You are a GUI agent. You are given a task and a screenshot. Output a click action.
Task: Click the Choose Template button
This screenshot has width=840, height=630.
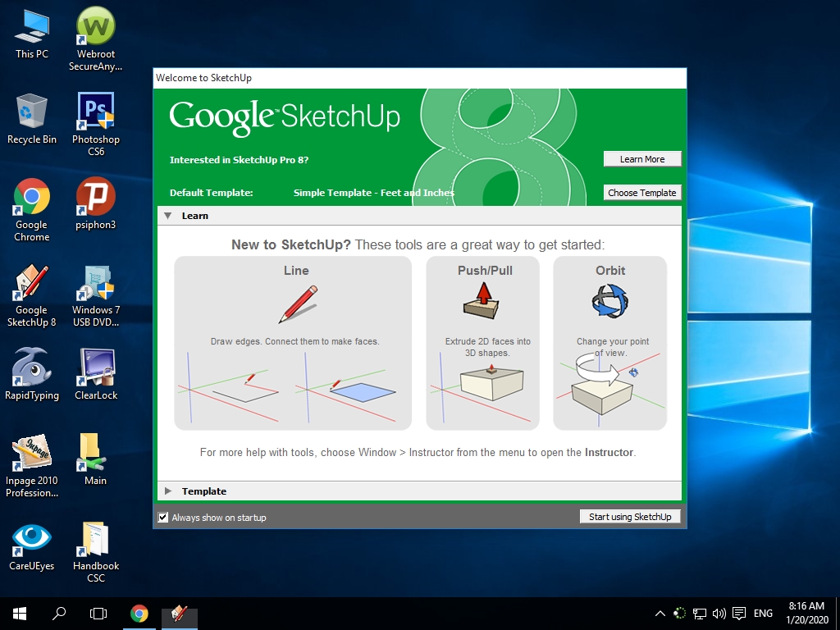(x=642, y=193)
